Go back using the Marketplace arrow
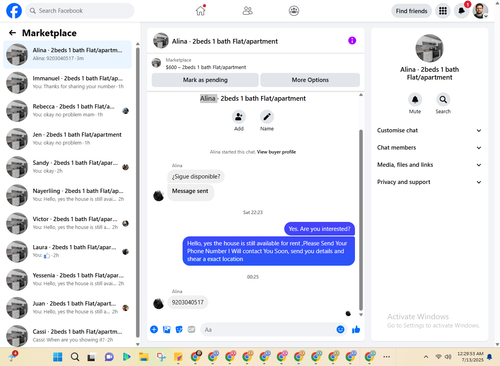 [x=12, y=33]
